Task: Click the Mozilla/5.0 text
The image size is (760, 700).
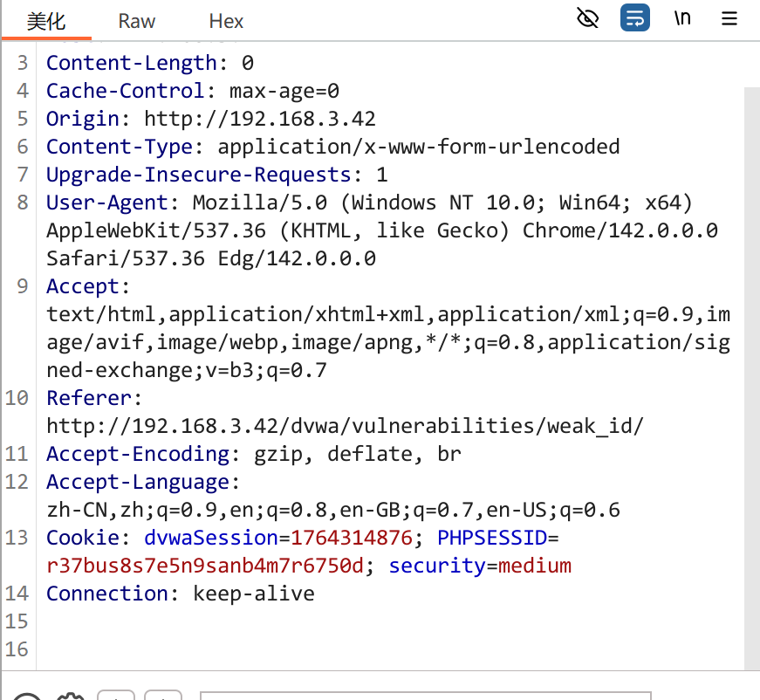Action: point(260,202)
